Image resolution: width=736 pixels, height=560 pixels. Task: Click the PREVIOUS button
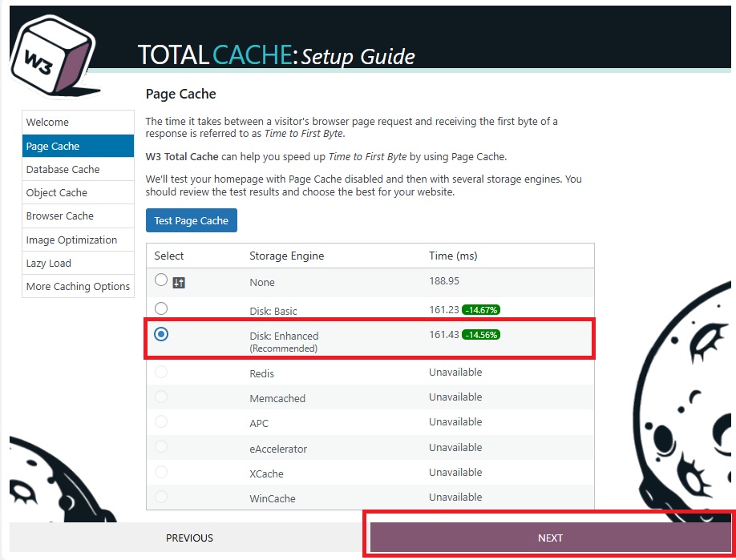(x=189, y=538)
